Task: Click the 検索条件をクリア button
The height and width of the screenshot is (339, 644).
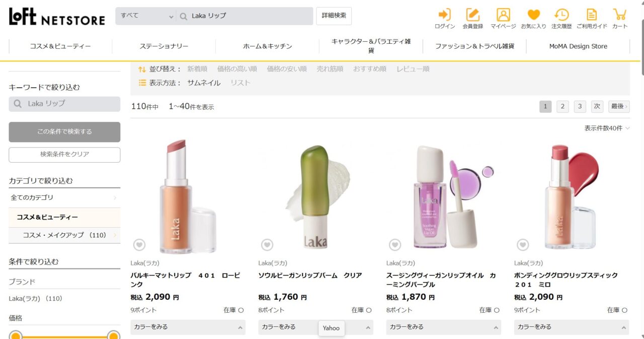Action: [x=64, y=155]
